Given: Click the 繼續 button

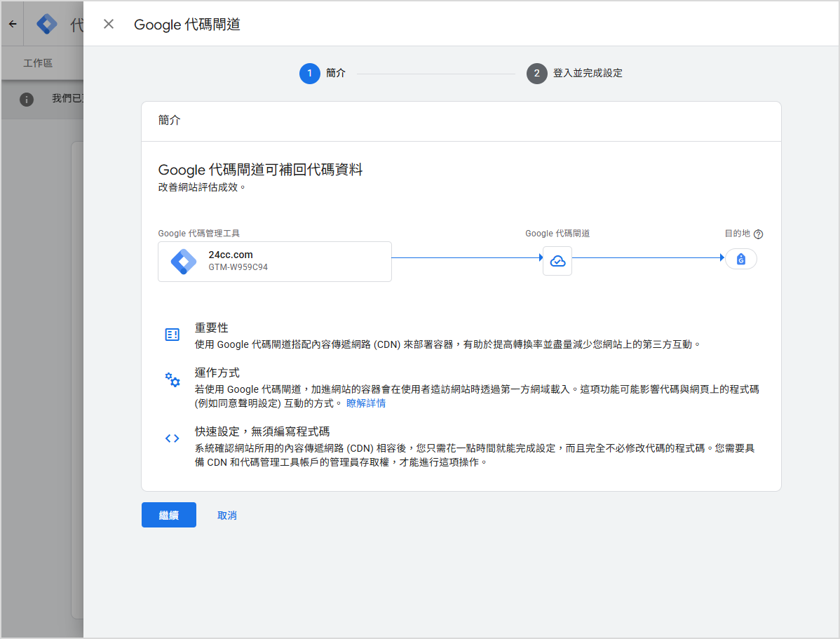Looking at the screenshot, I should click(x=169, y=515).
